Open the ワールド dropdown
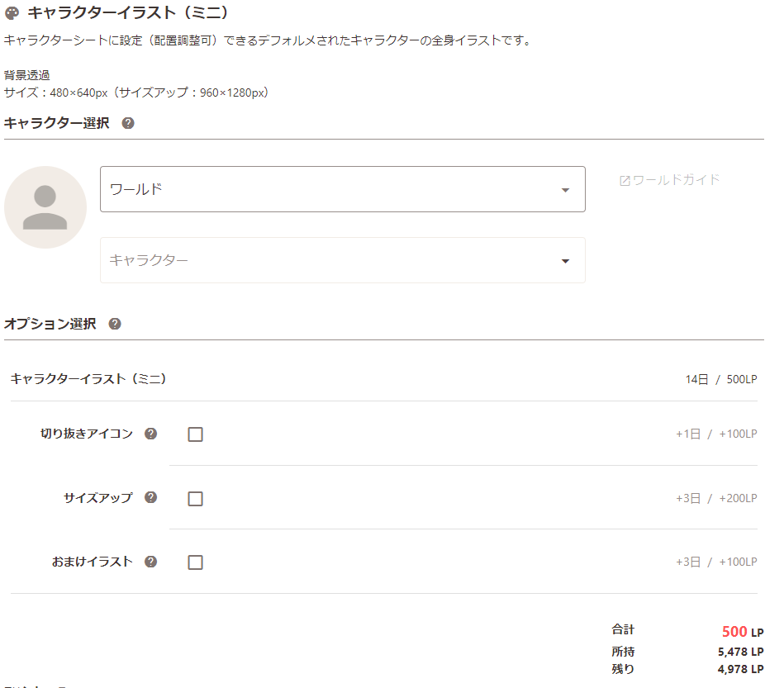The image size is (784, 688). [343, 189]
